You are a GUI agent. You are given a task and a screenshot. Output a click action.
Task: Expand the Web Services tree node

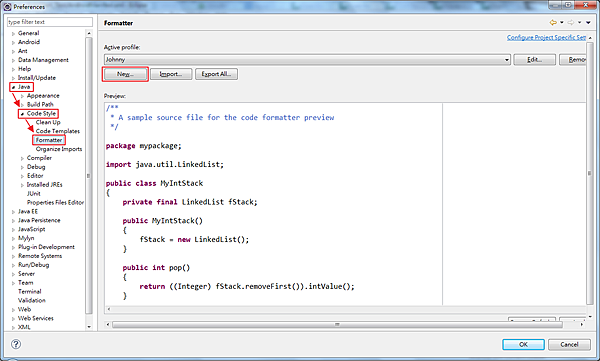pos(13,319)
